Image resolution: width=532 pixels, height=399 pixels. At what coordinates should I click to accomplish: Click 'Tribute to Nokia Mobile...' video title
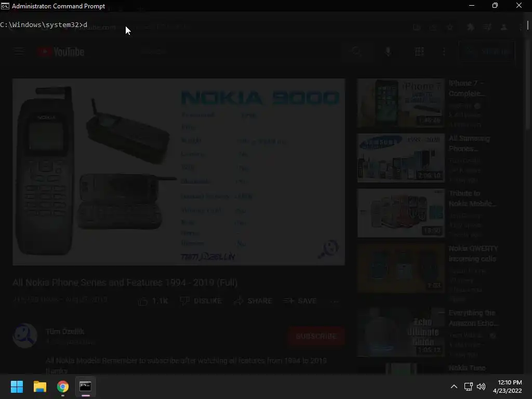(x=473, y=198)
